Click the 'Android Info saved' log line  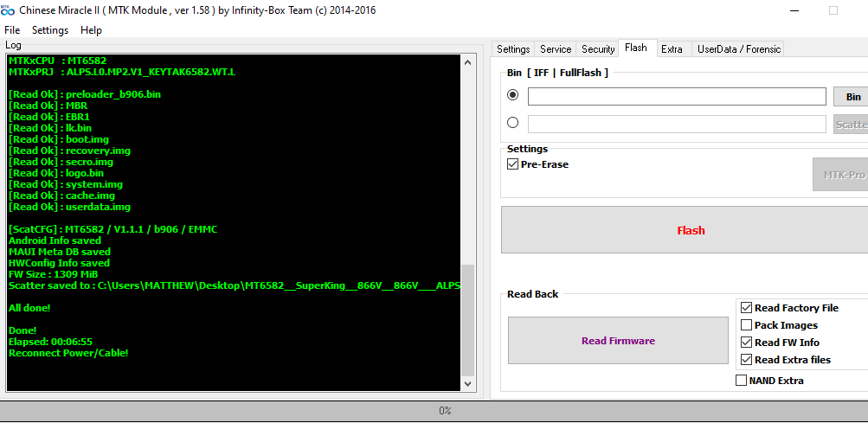(55, 240)
